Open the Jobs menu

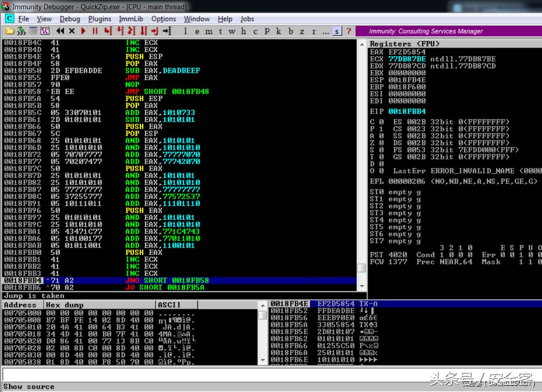pos(247,19)
